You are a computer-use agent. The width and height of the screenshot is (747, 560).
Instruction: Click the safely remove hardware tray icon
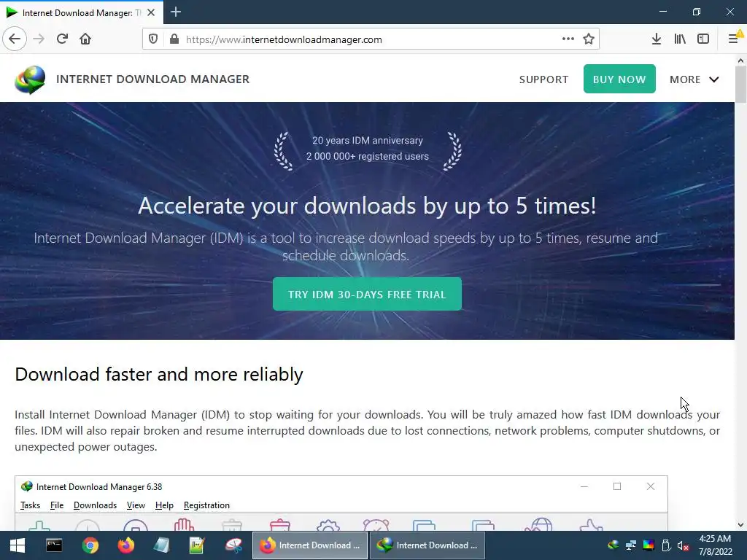666,545
